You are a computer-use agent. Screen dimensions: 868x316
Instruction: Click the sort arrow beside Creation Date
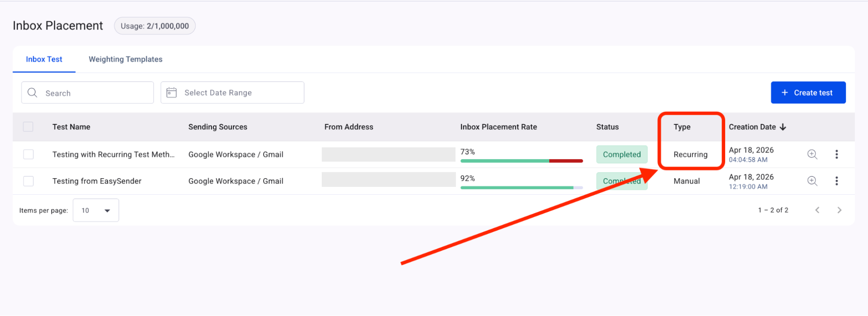coord(783,127)
